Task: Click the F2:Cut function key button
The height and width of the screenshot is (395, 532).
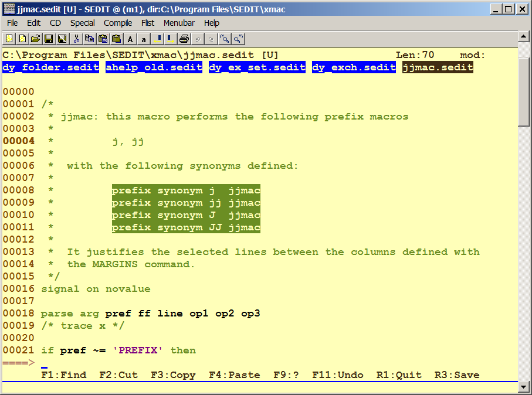Action: click(118, 375)
